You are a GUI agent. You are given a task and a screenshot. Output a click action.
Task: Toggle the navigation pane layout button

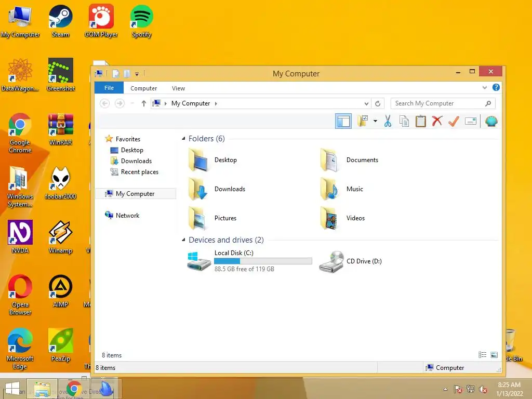pyautogui.click(x=343, y=121)
